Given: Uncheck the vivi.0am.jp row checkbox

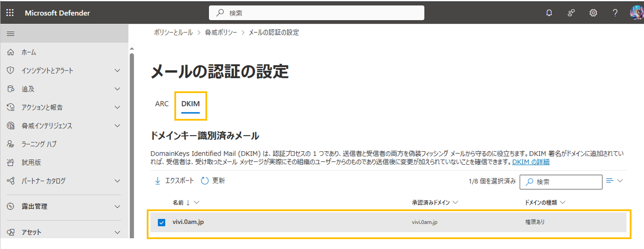Looking at the screenshot, I should (x=161, y=223).
